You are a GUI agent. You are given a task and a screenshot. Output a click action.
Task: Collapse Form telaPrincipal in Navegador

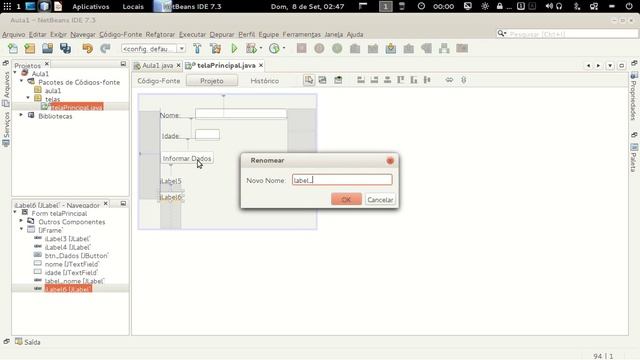[x=15, y=212]
